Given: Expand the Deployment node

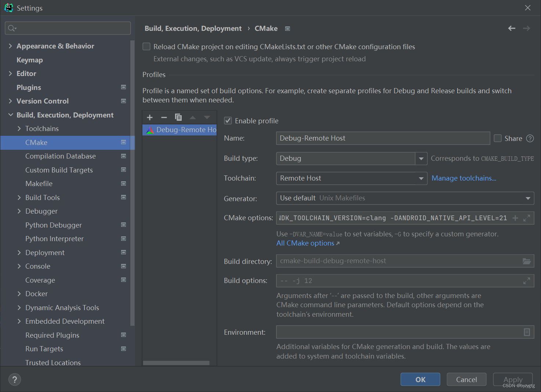Looking at the screenshot, I should [x=19, y=253].
